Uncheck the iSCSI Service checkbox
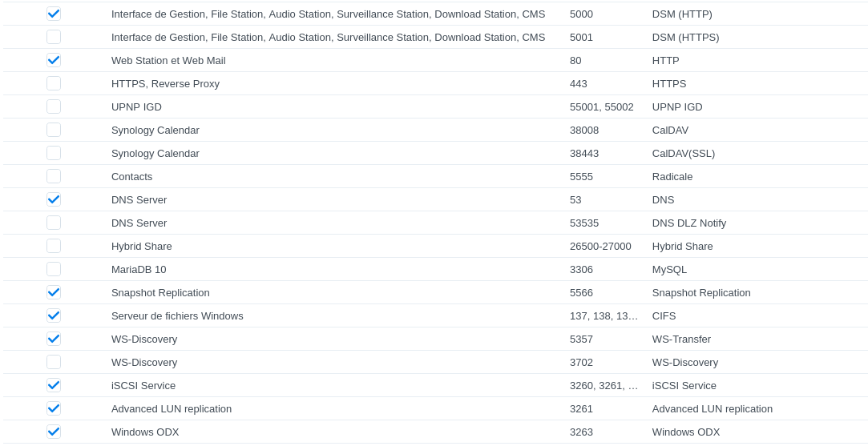868x446 pixels. [54, 386]
